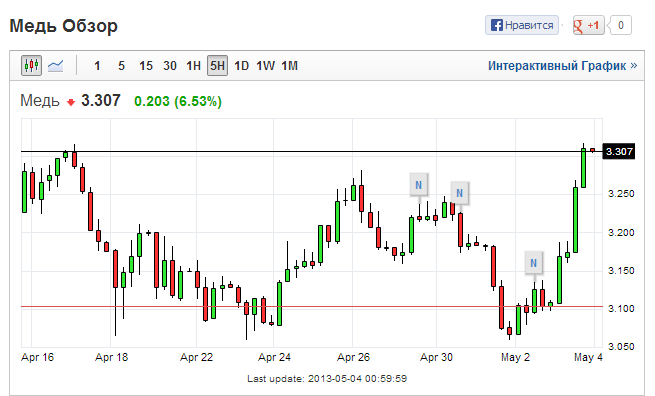Click the tall green candle before May 4

click(x=575, y=220)
